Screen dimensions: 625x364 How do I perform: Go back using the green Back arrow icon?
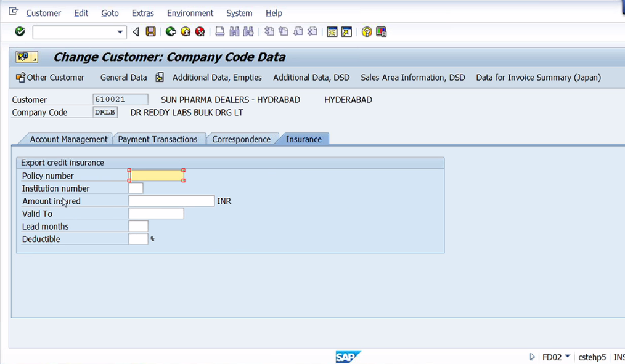point(171,32)
